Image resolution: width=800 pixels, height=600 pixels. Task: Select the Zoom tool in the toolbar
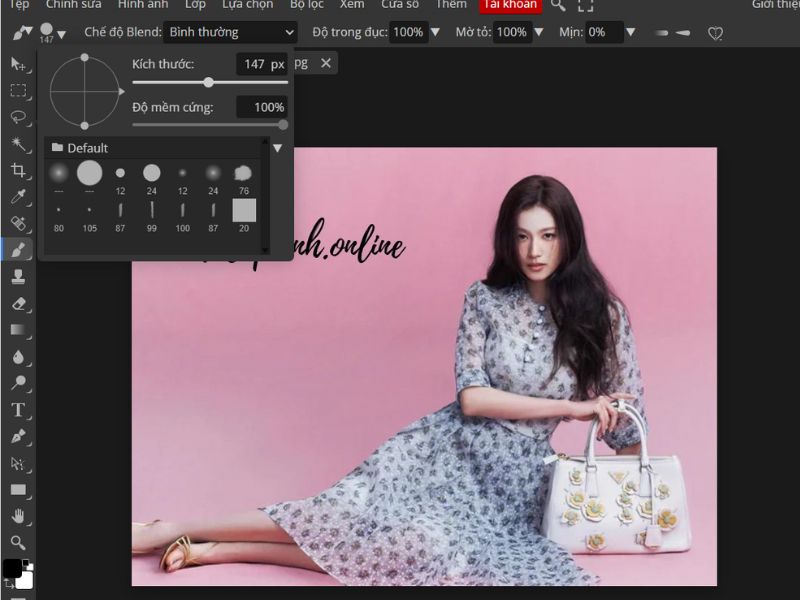coord(18,543)
